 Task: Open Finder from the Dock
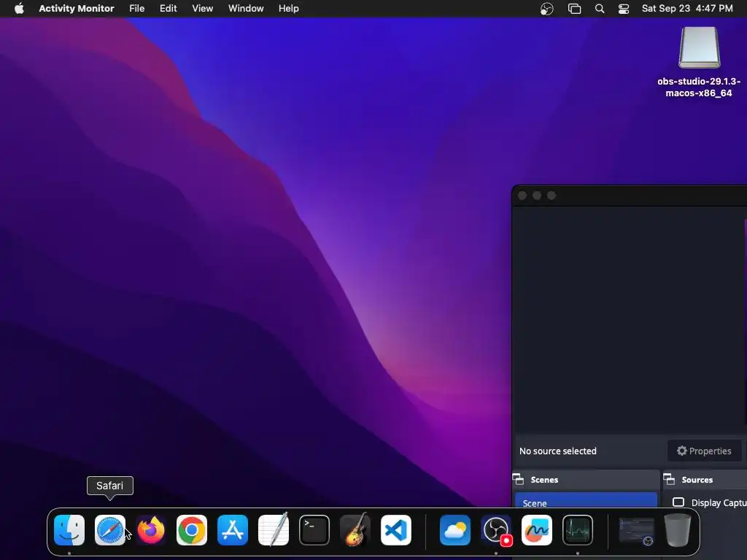click(69, 530)
